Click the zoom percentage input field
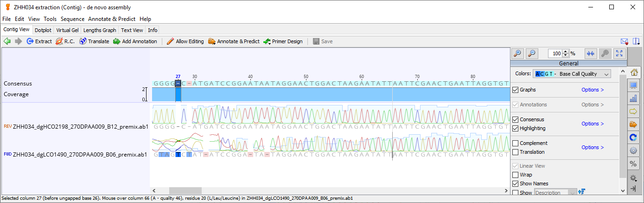Image resolution: width=644 pixels, height=203 pixels. tap(555, 53)
